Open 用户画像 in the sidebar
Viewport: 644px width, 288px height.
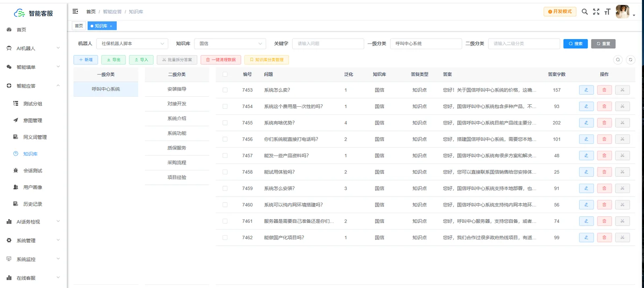(33, 187)
